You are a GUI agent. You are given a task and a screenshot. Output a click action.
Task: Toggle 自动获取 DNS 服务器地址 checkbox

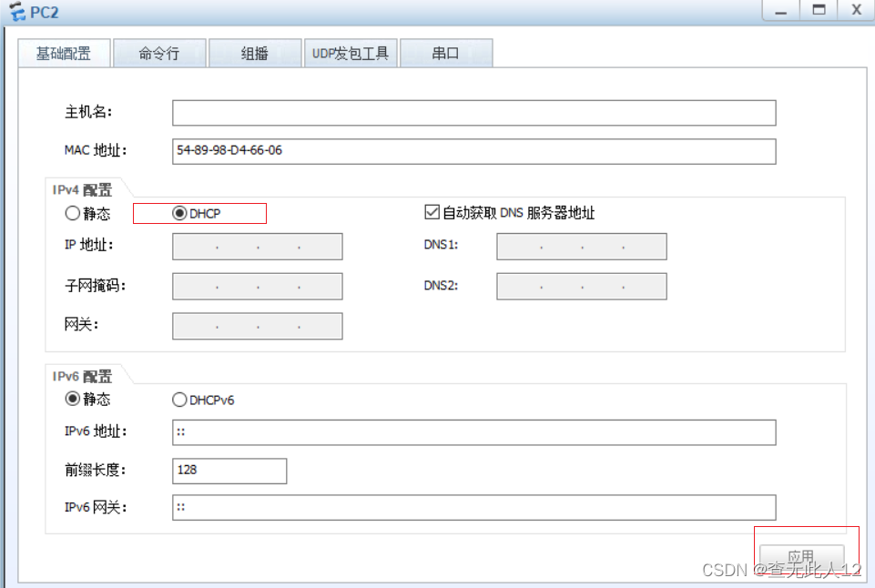coord(432,212)
